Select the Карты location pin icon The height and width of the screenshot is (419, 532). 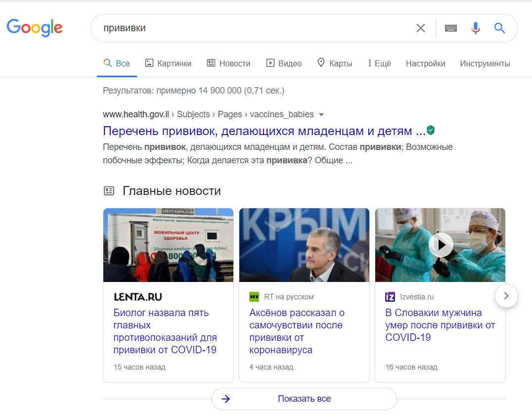321,63
